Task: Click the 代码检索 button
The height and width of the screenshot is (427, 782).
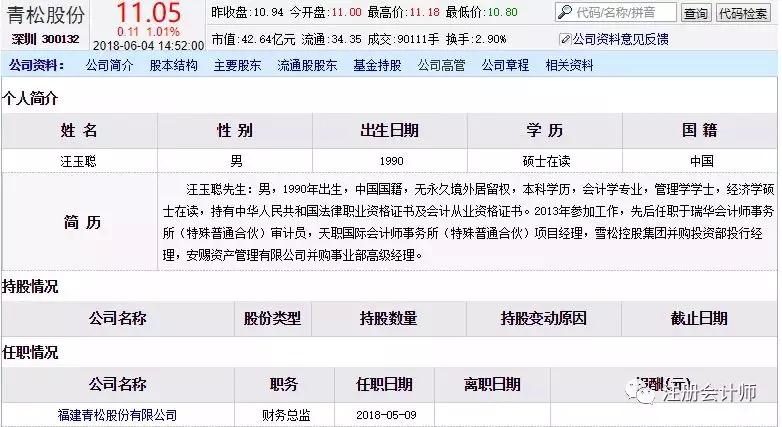Action: click(x=743, y=13)
